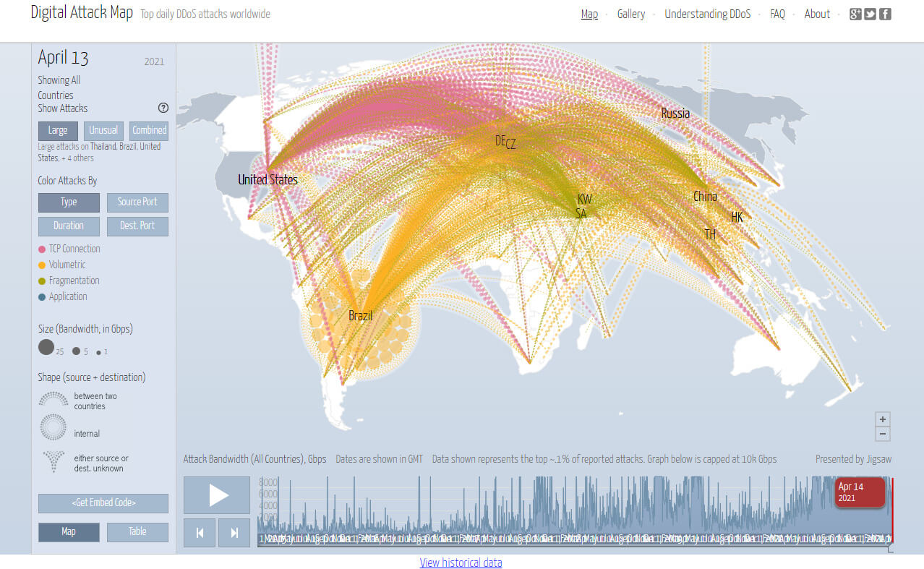Open the Show Attacks help icon
The height and width of the screenshot is (569, 924).
coord(163,108)
